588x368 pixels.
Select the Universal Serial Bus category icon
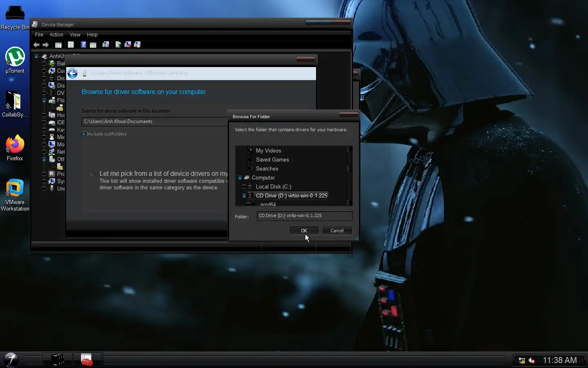pyautogui.click(x=52, y=188)
